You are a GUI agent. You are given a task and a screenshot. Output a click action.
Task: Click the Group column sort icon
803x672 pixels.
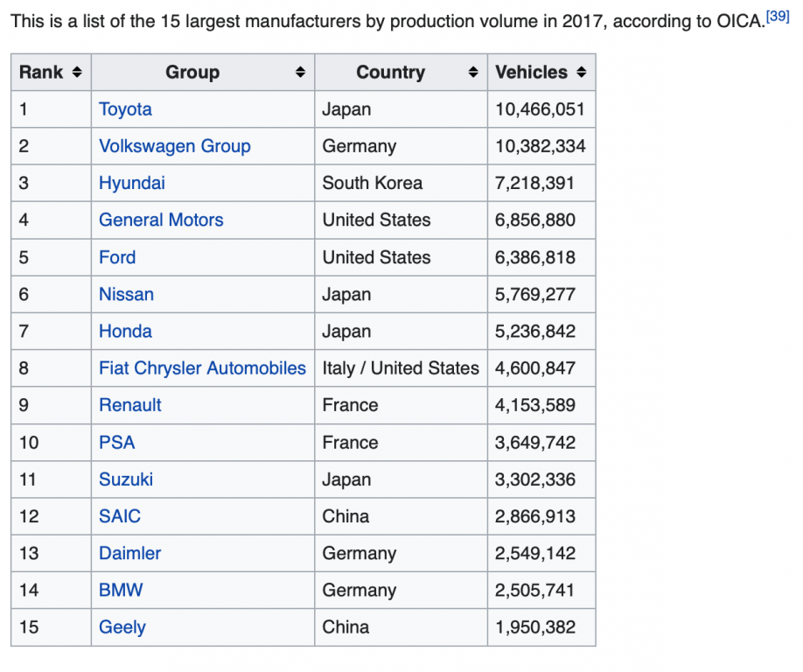click(301, 73)
